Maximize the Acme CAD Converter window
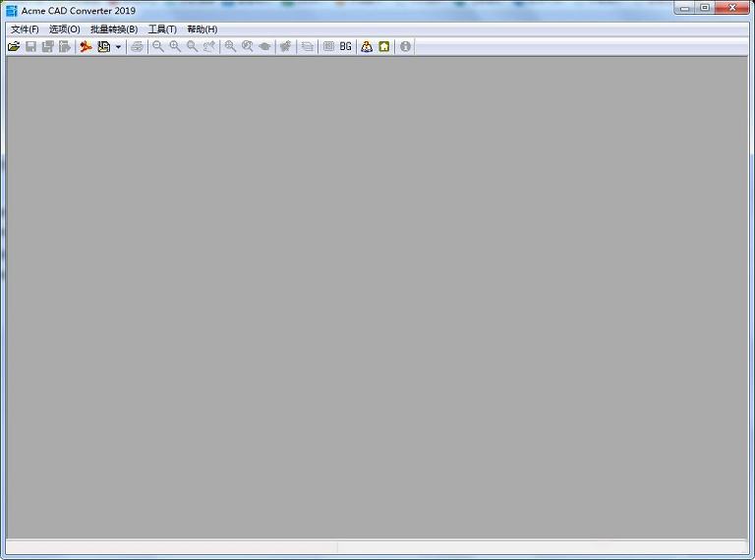The width and height of the screenshot is (755, 560). (x=705, y=8)
